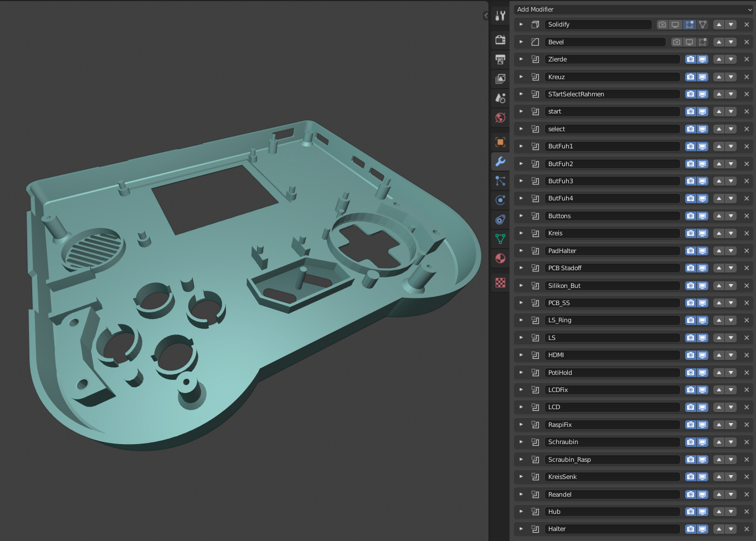Open the Material properties tab

(x=500, y=258)
